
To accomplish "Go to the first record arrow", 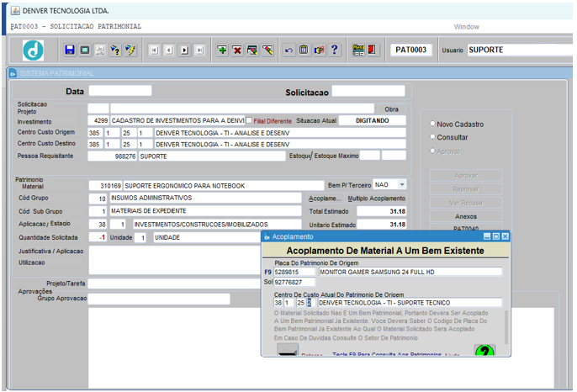I will 154,50.
